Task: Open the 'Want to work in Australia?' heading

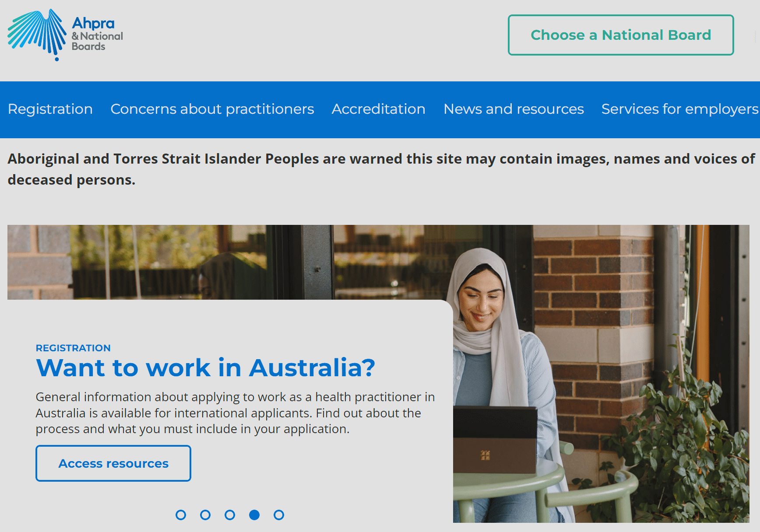Action: (x=205, y=367)
